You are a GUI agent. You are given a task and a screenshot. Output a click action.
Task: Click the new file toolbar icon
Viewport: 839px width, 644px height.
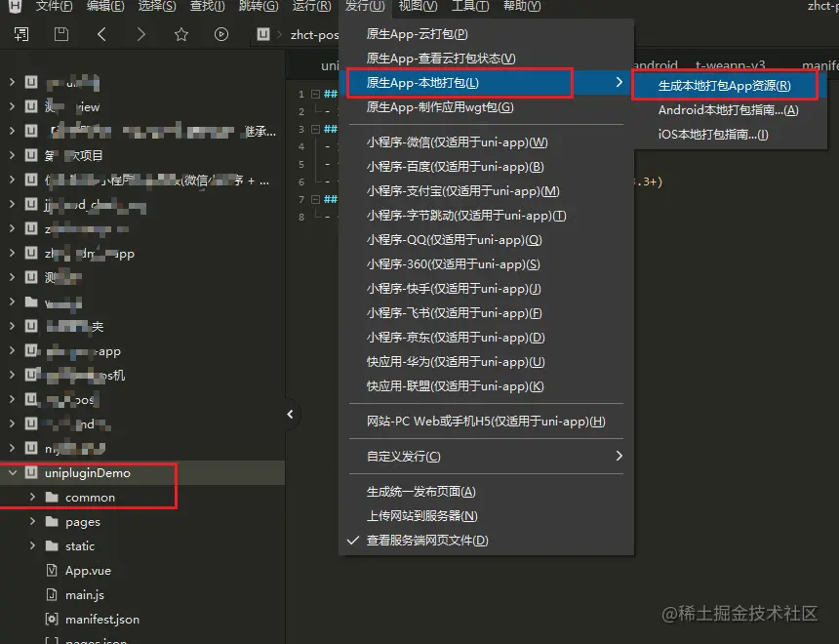point(21,34)
